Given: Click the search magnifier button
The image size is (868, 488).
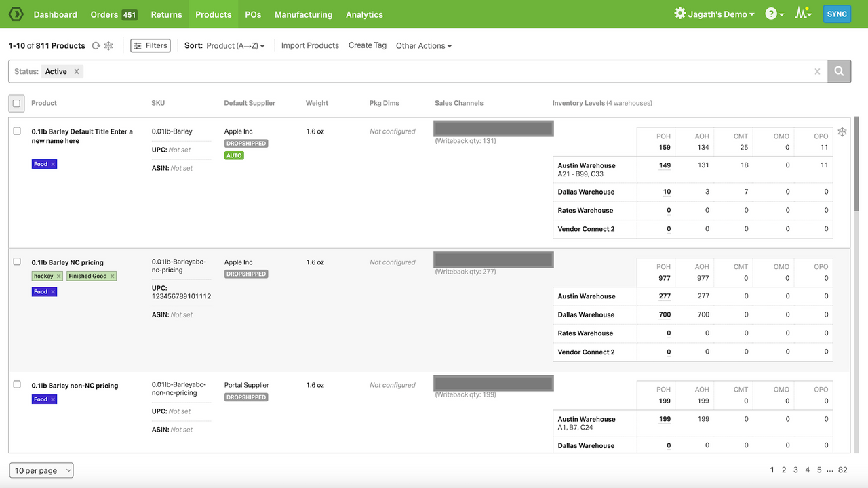Looking at the screenshot, I should [x=839, y=71].
